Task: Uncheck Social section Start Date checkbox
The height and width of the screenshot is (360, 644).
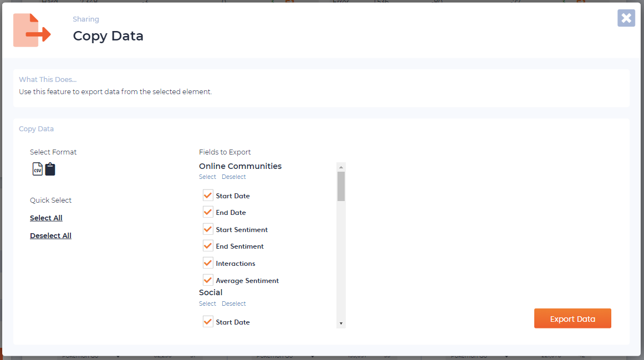Action: click(208, 322)
